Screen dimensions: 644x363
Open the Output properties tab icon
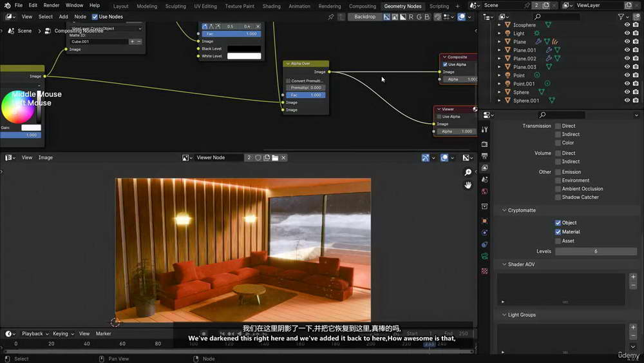(x=485, y=156)
